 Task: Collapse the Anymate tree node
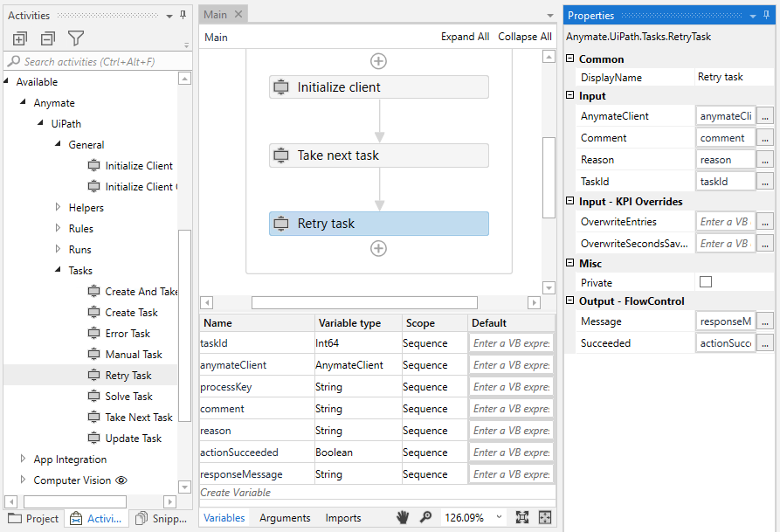(24, 101)
